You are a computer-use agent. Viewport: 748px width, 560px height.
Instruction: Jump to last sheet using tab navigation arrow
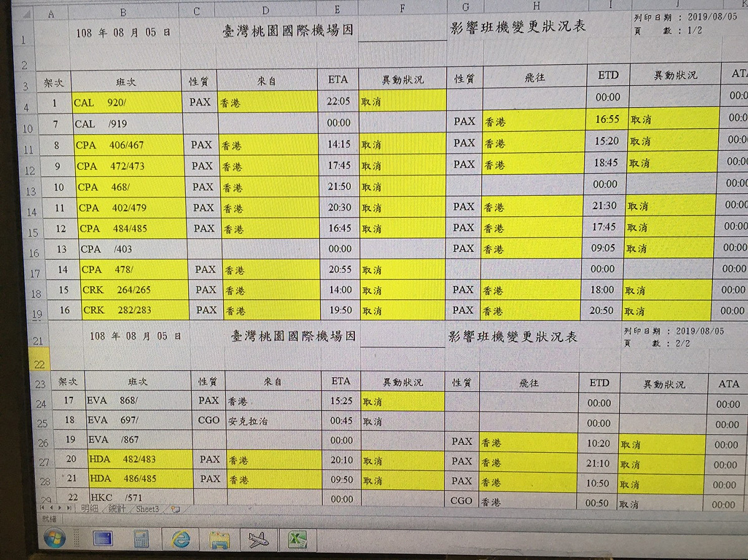(69, 508)
